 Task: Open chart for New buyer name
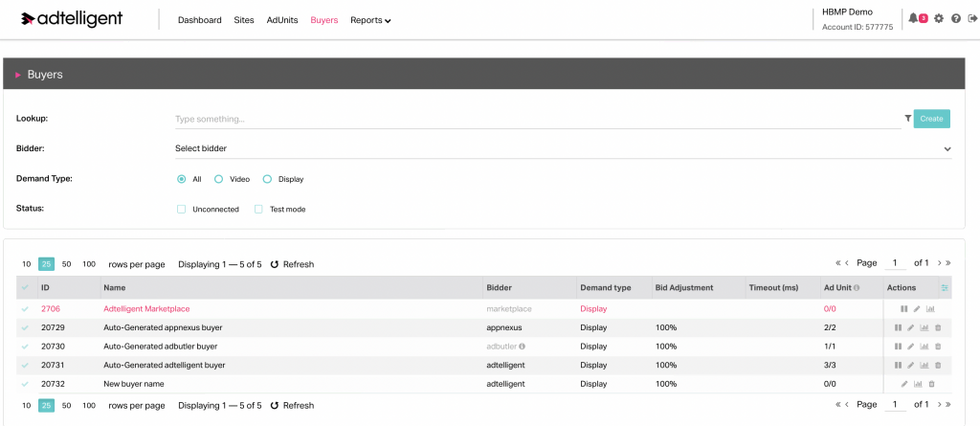918,384
